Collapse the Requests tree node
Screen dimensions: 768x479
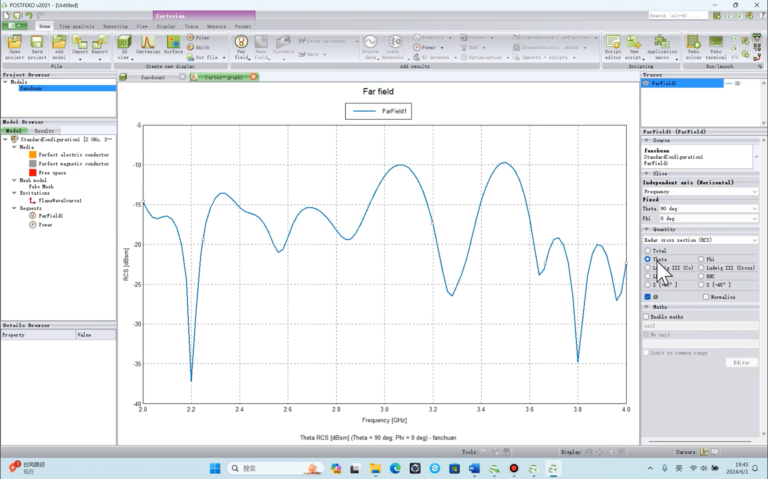click(14, 208)
